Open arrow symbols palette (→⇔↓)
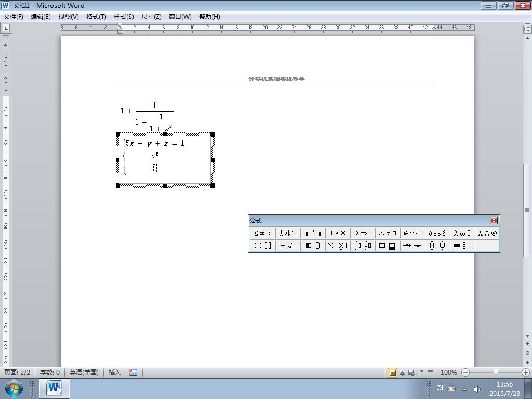This screenshot has height=399, width=532. tap(362, 233)
